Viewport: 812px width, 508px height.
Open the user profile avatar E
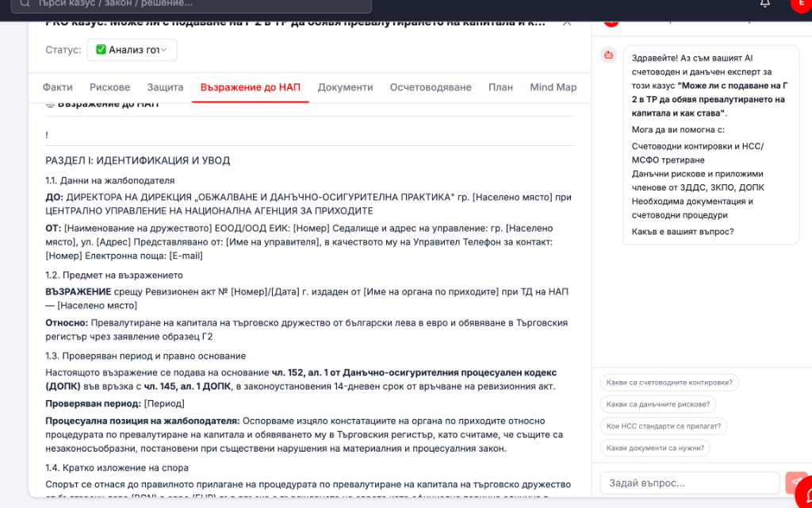pos(801,4)
